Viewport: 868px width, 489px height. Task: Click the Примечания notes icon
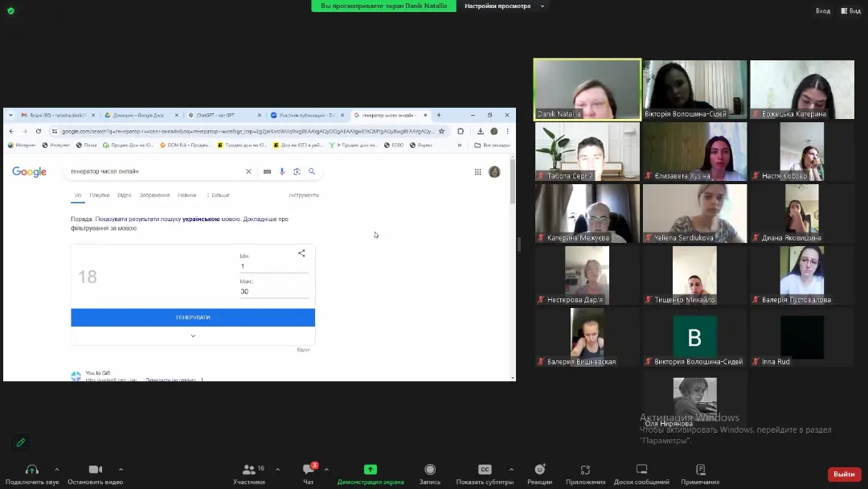tap(700, 470)
